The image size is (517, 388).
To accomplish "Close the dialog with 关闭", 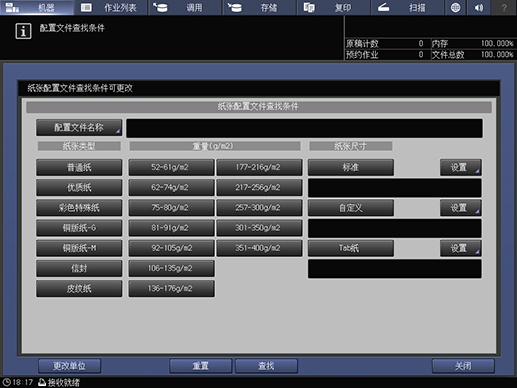I will 463,366.
